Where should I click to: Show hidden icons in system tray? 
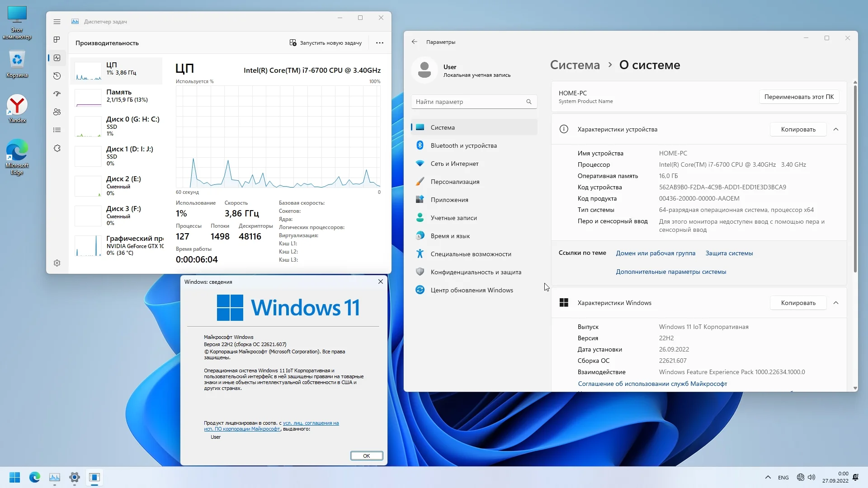click(x=768, y=477)
